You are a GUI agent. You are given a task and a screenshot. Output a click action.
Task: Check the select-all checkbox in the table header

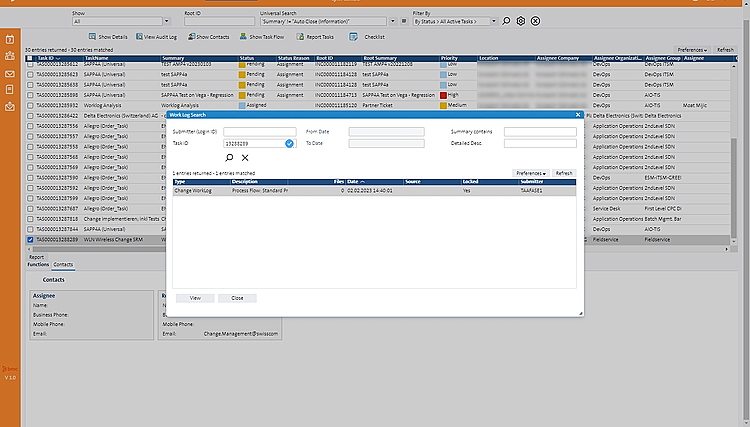pyautogui.click(x=30, y=58)
